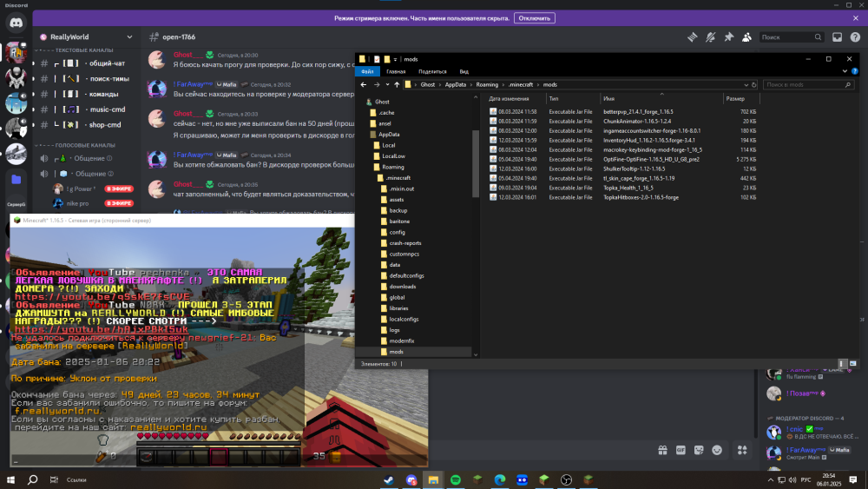Focus the Поиск в: mods search box
The height and width of the screenshot is (489, 868).
pyautogui.click(x=808, y=85)
